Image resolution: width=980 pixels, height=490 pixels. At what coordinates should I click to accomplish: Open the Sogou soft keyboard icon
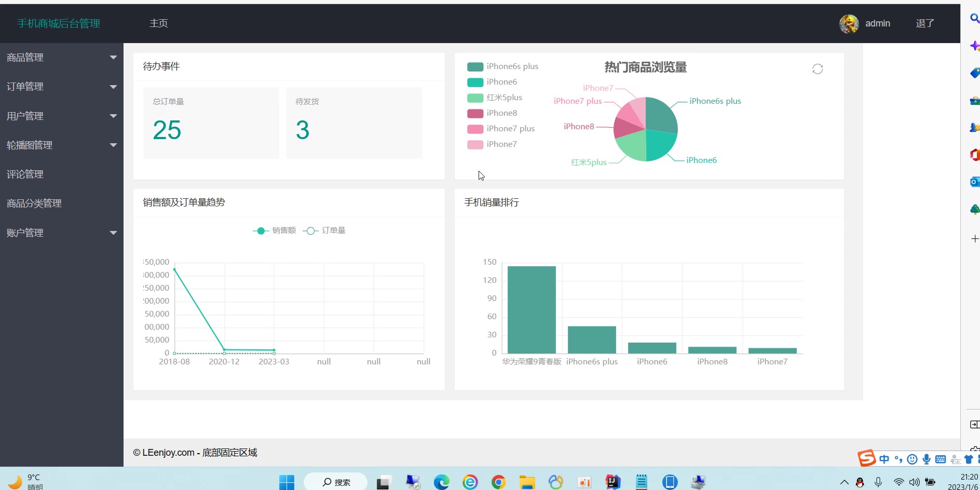coord(941,459)
